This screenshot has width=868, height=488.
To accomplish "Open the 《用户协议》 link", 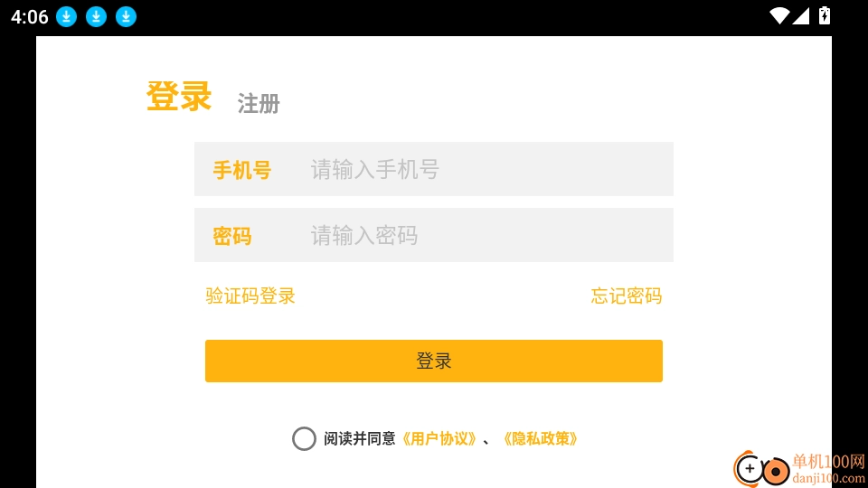I will point(439,438).
